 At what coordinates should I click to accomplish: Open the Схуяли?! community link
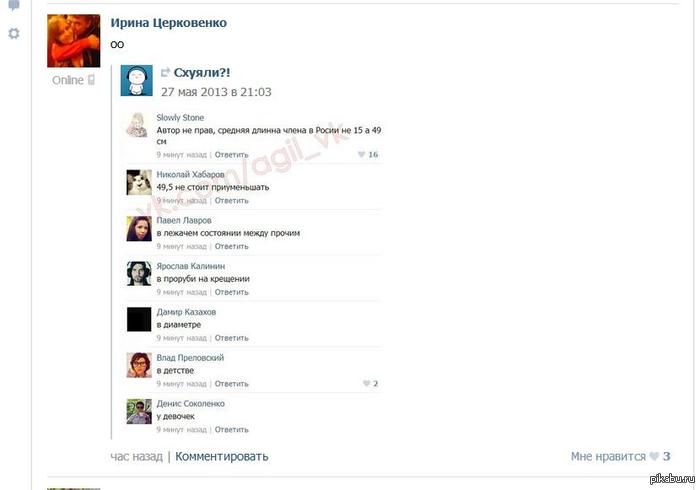202,72
